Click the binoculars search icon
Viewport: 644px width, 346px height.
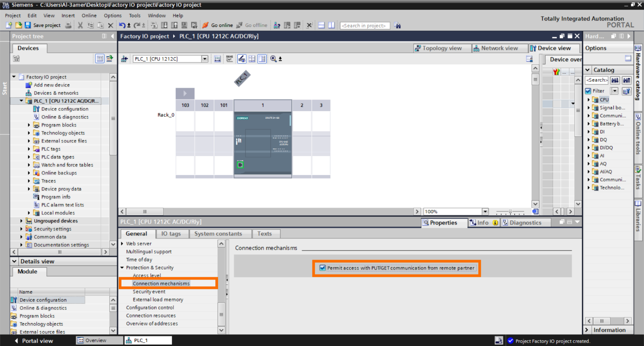click(398, 26)
